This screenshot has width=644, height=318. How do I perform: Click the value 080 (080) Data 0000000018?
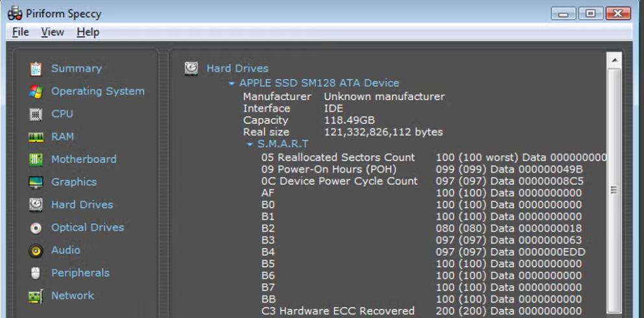509,228
